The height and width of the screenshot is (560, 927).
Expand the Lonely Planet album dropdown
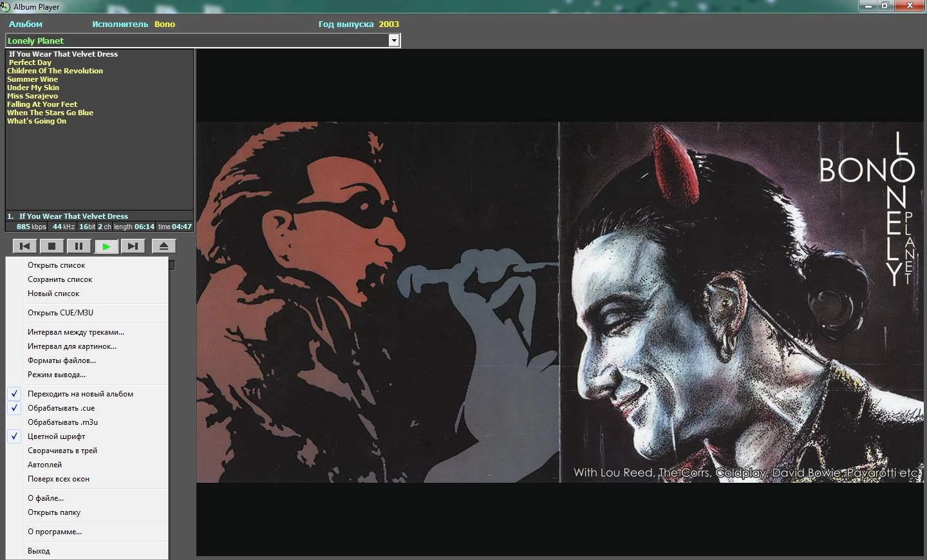(394, 41)
